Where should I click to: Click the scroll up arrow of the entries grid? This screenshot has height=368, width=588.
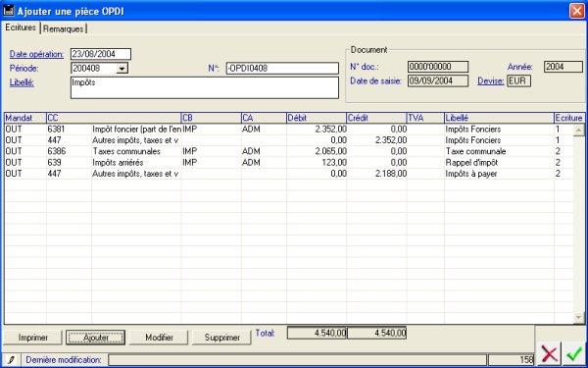(x=578, y=130)
